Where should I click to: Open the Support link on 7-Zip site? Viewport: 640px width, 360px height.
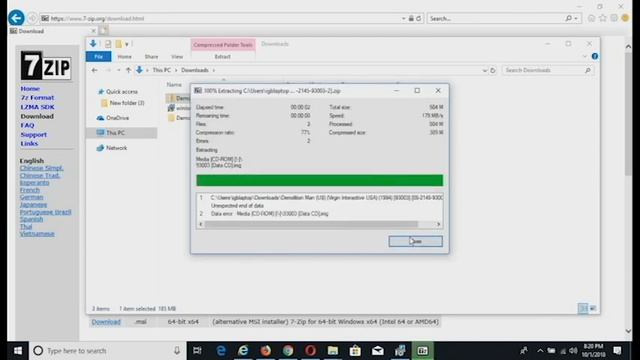[33, 134]
